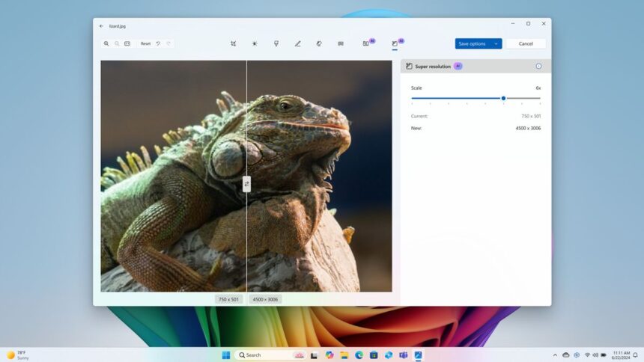Image resolution: width=644 pixels, height=362 pixels.
Task: Click the new size 4500 x 3006 value in panel
Action: [x=528, y=128]
